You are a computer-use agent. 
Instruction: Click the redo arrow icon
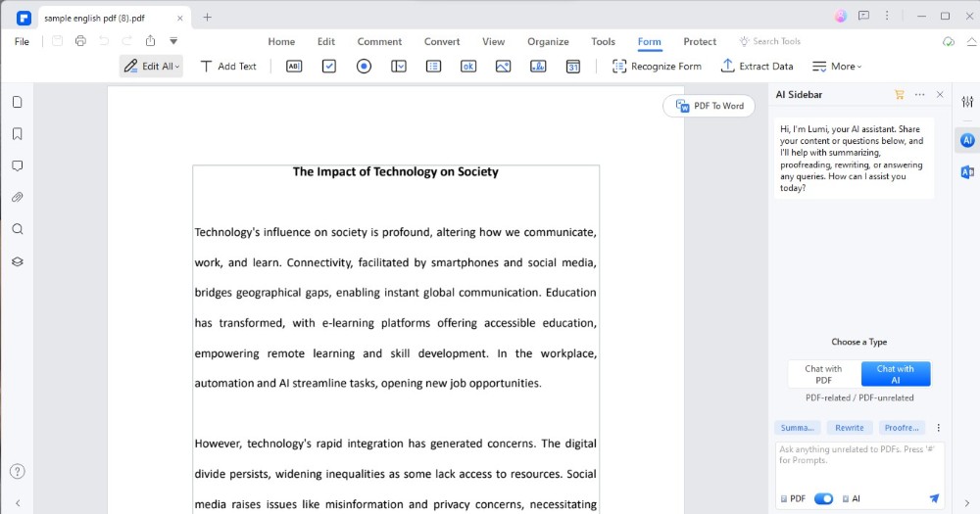pos(126,41)
